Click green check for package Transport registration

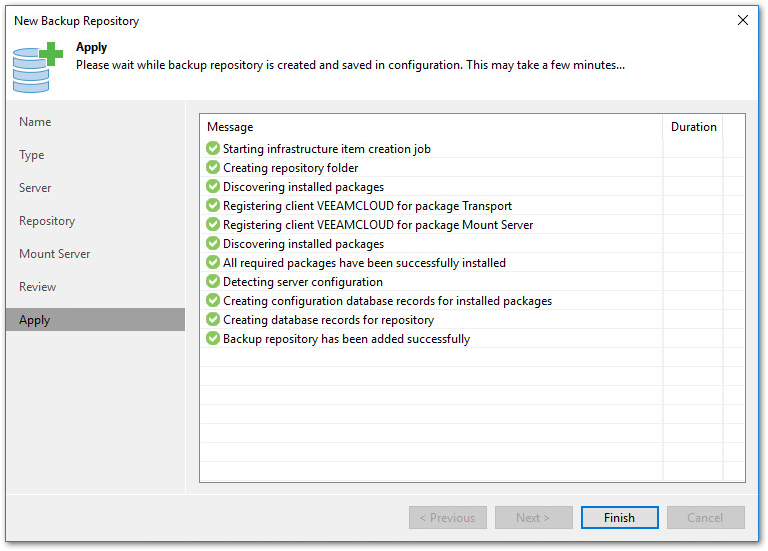click(x=213, y=206)
